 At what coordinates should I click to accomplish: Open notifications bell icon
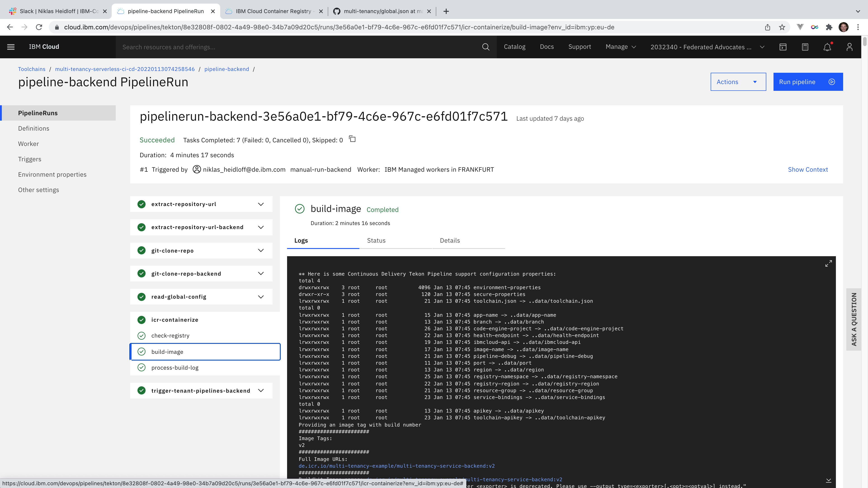coord(827,47)
